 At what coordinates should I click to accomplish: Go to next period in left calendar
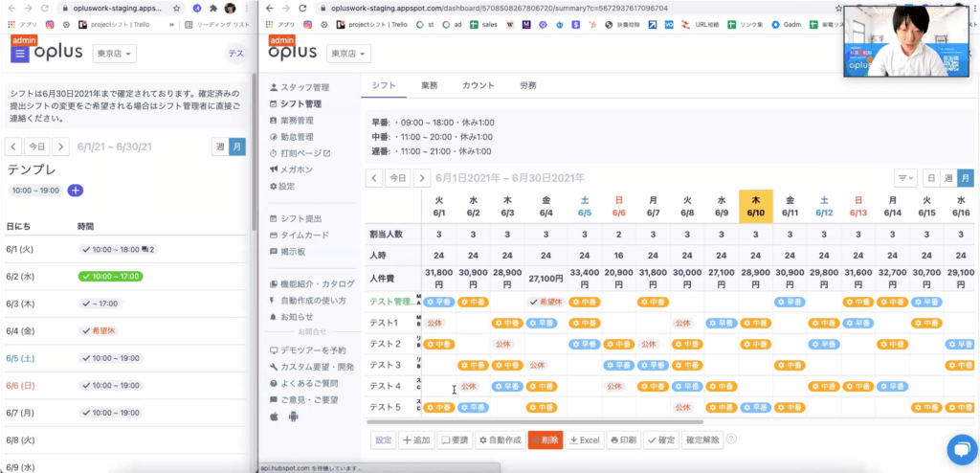(60, 146)
